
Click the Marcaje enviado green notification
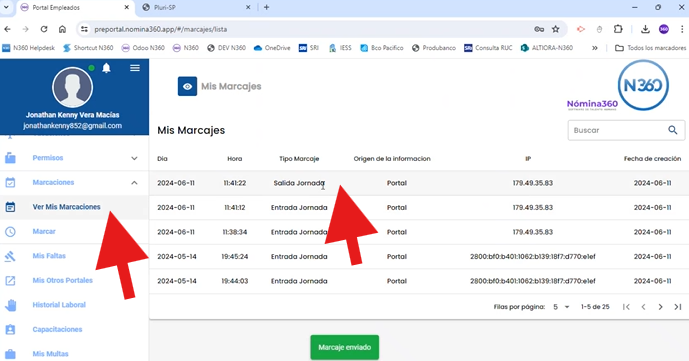tap(344, 347)
